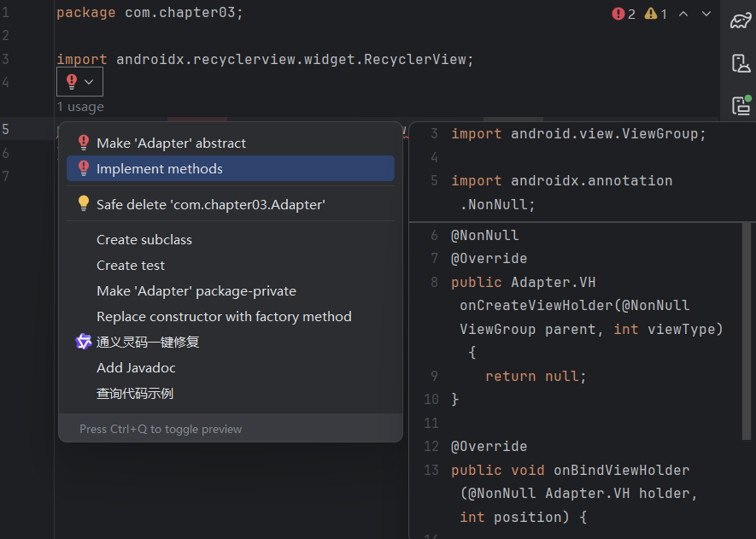Screen dimensions: 756x539
Task: Select Safe delete 'com.chapter03.Adapter' action
Action: click(210, 203)
